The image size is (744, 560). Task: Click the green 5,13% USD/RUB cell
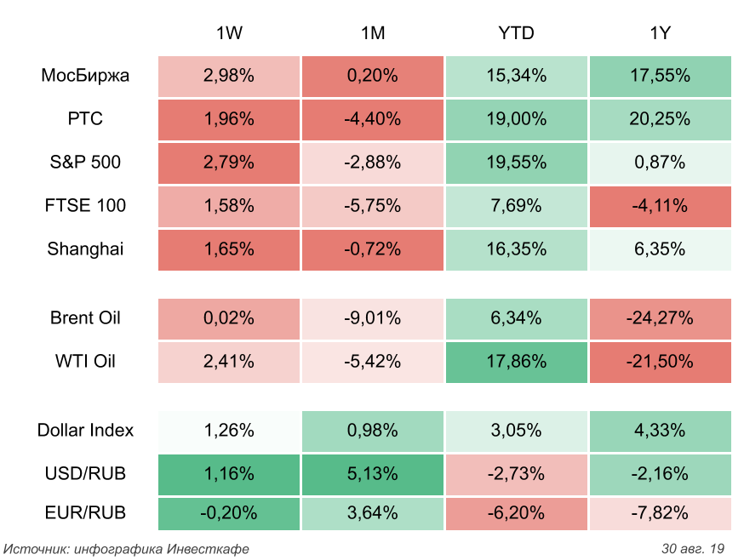click(373, 474)
